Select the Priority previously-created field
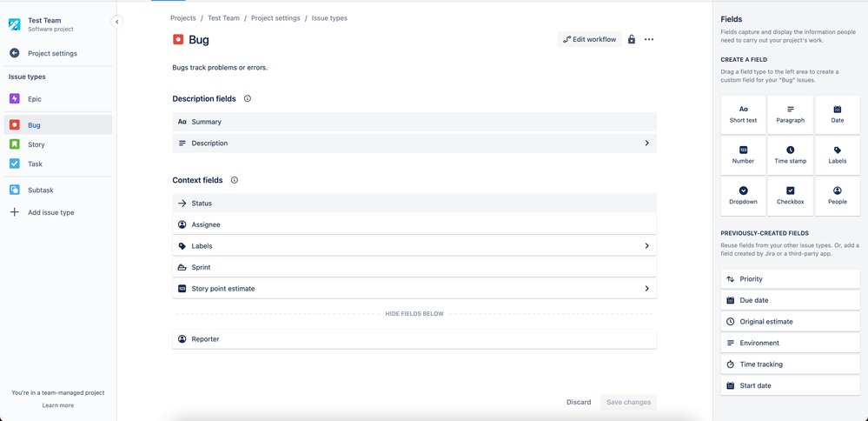 (x=790, y=279)
